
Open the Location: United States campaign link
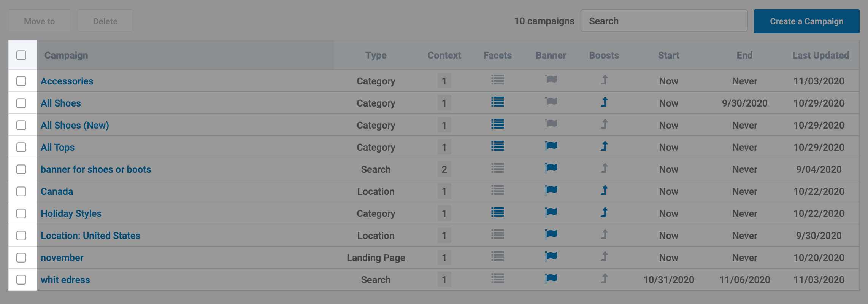pos(90,236)
